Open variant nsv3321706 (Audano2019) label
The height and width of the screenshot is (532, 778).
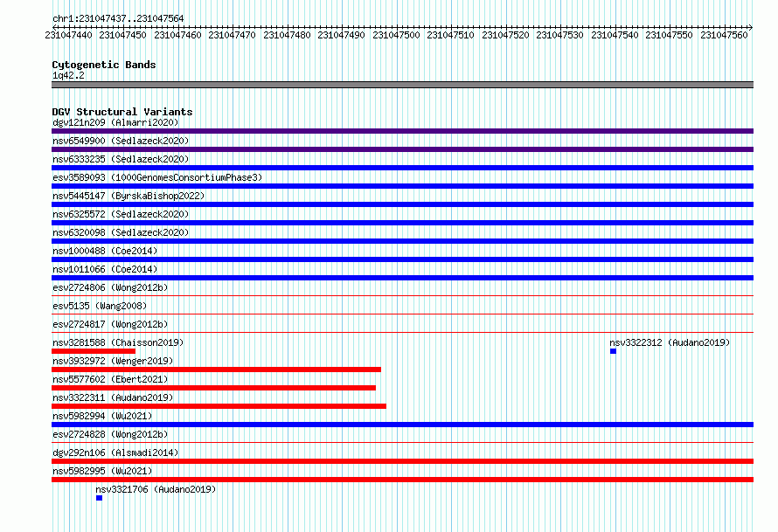point(156,489)
